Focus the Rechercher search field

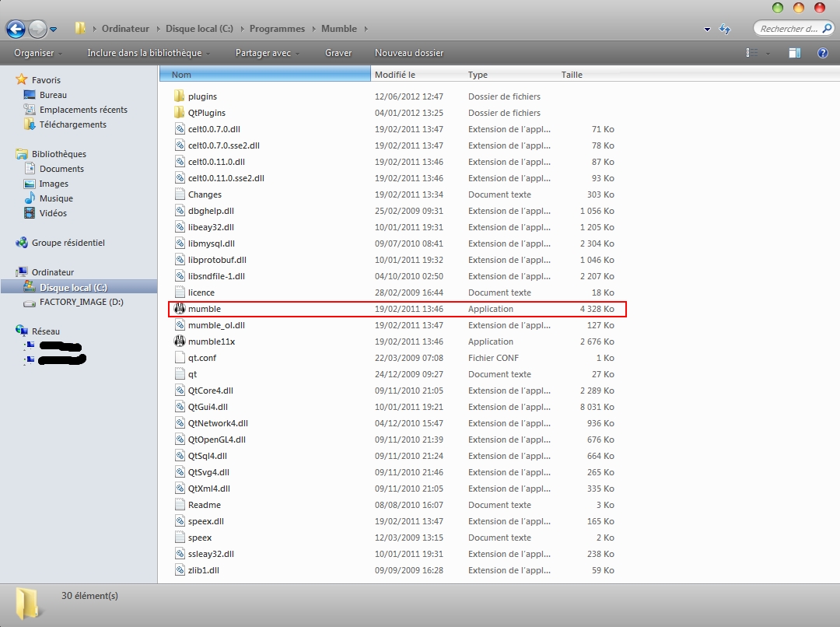(794, 29)
